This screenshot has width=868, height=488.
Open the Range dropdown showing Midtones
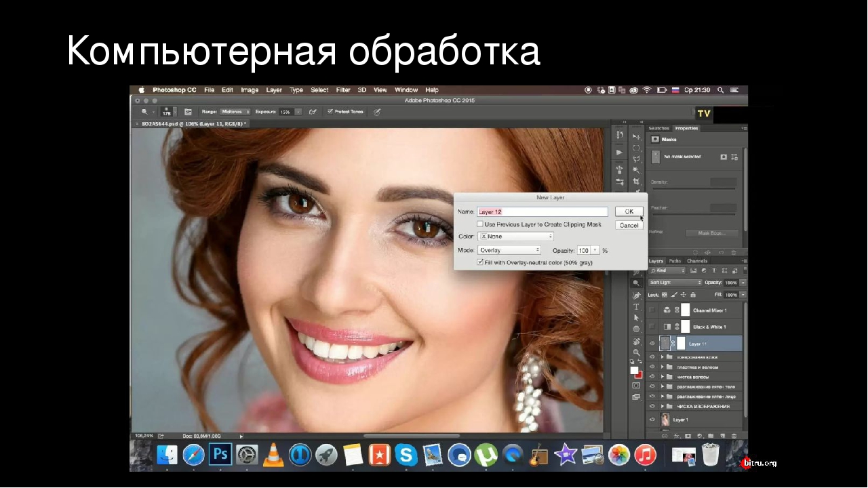click(235, 111)
